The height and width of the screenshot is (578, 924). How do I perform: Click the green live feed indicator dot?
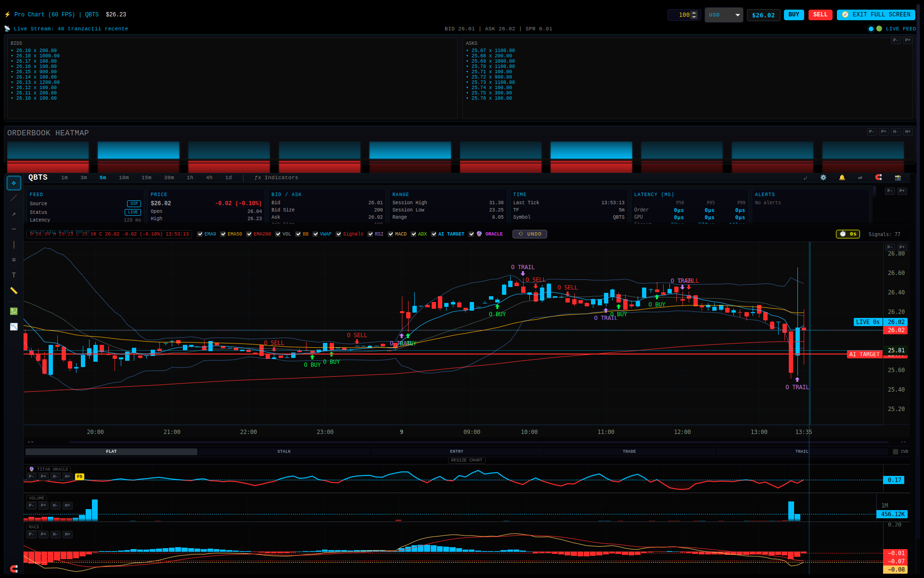coord(879,29)
